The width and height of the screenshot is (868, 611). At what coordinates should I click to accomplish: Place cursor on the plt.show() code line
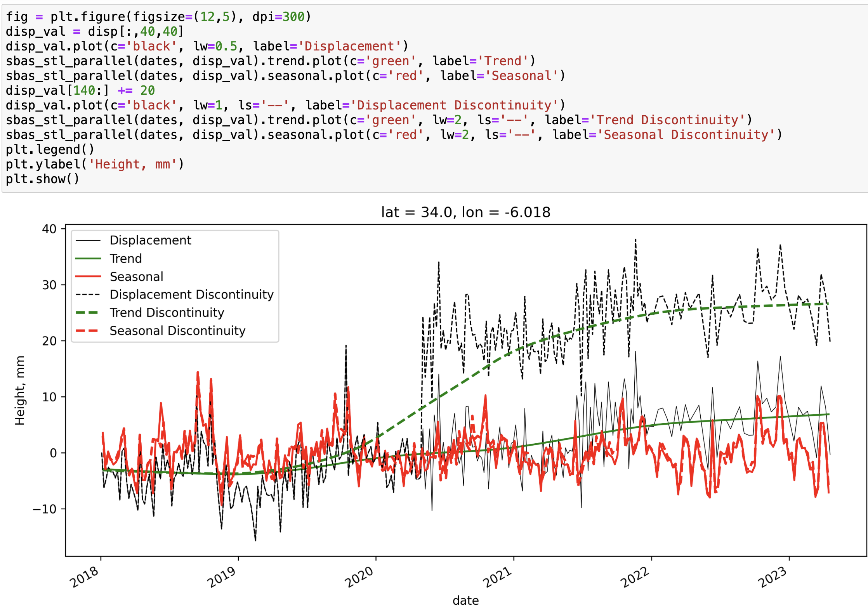42,179
